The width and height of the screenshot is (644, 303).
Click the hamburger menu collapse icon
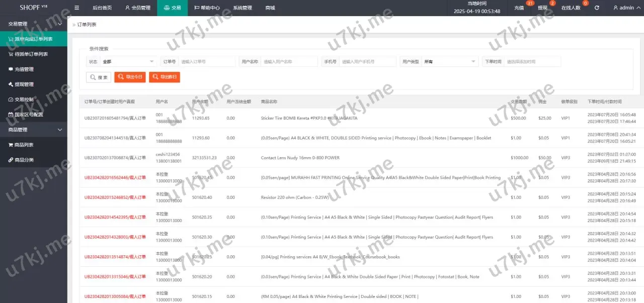point(76,8)
